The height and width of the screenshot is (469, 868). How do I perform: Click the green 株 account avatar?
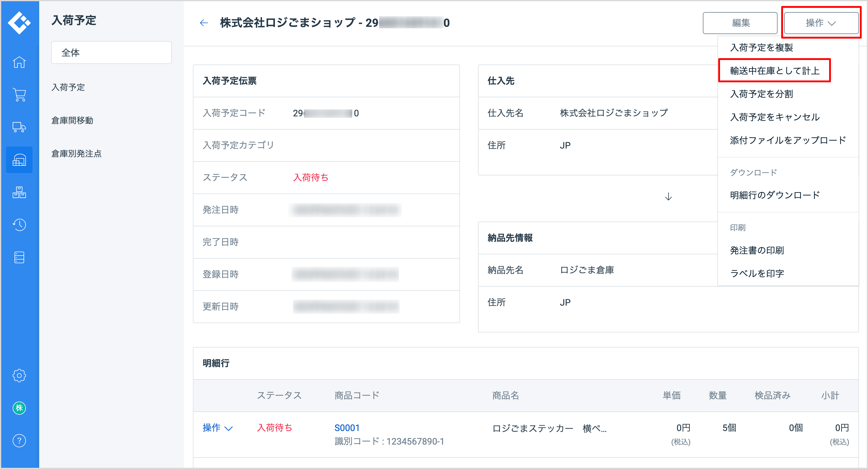click(x=19, y=408)
